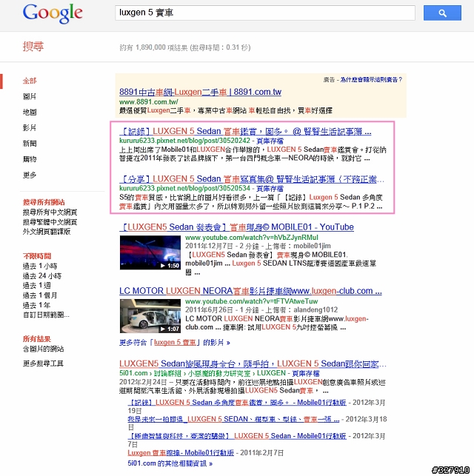Click the search box with luxgen 5 query

265,13
